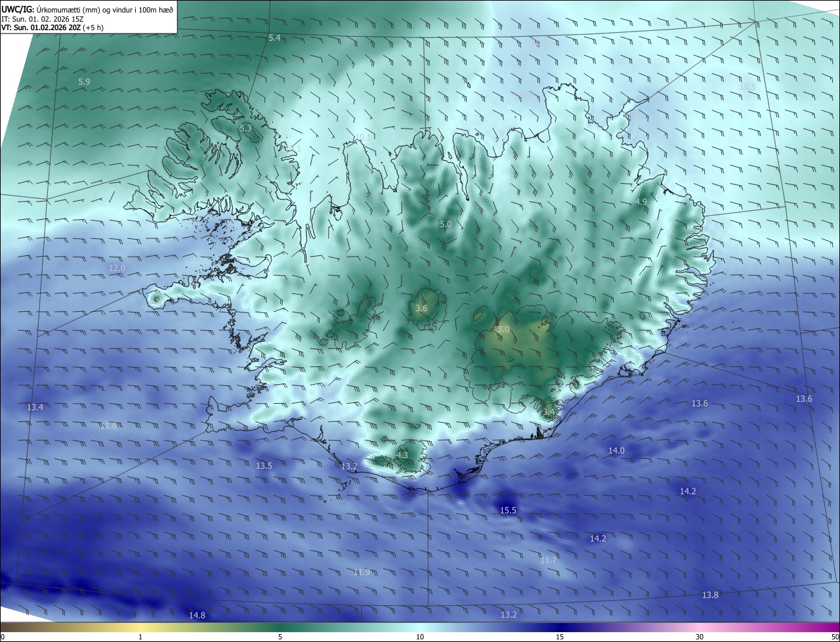Screen dimensions: 840x642
Task: Click the 5.0 value label
Action: pos(446,225)
